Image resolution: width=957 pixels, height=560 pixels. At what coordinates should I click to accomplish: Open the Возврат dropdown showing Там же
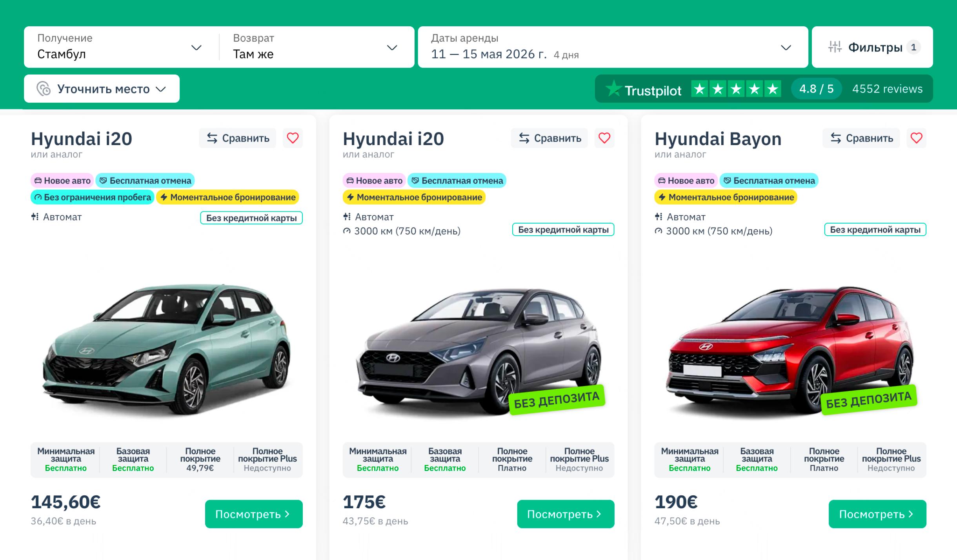click(x=317, y=47)
